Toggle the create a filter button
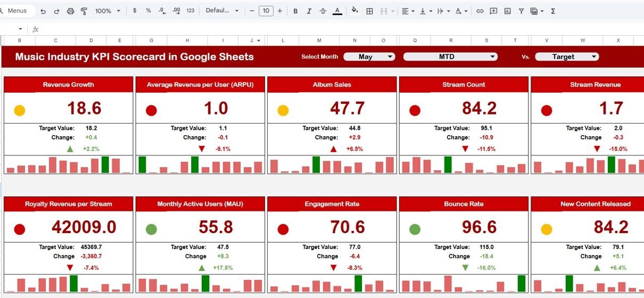644x298 pixels. (x=521, y=11)
